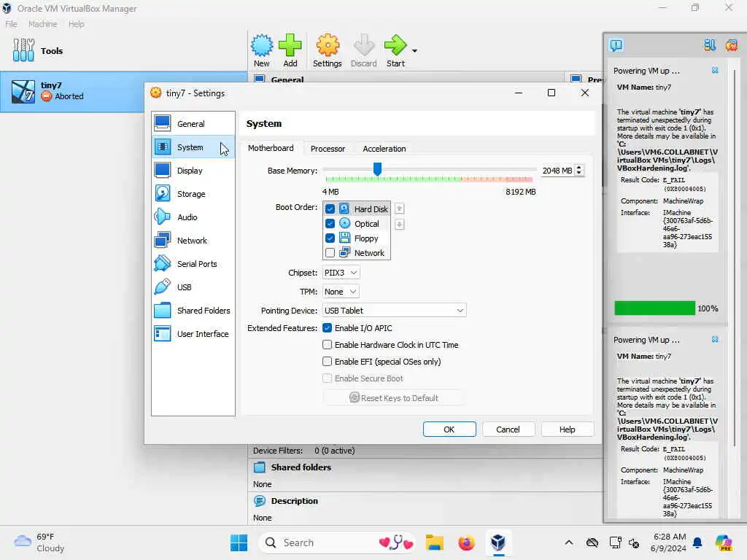Click the Base Memory 2048 MB field
This screenshot has width=747, height=560.
pos(557,171)
